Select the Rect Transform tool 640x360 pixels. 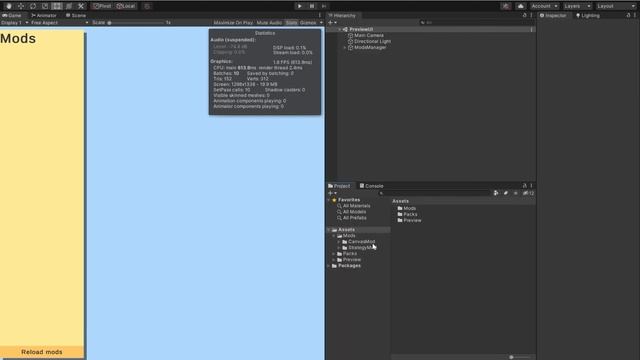pyautogui.click(x=57, y=6)
